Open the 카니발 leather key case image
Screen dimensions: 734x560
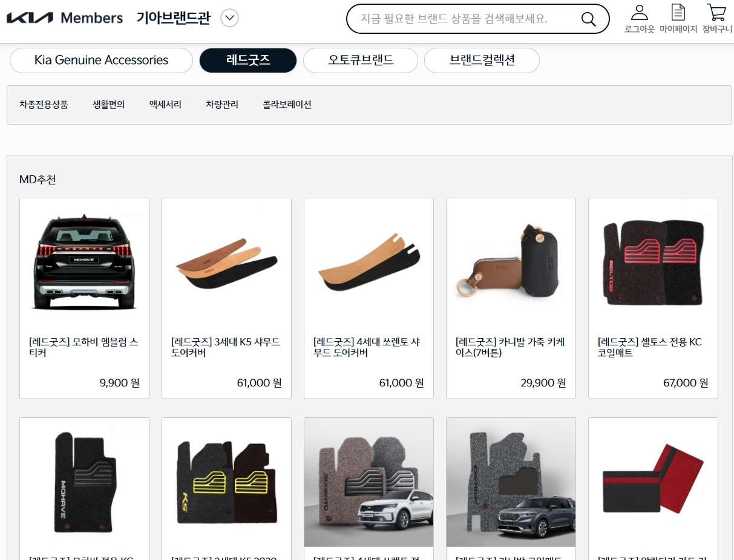click(x=511, y=262)
